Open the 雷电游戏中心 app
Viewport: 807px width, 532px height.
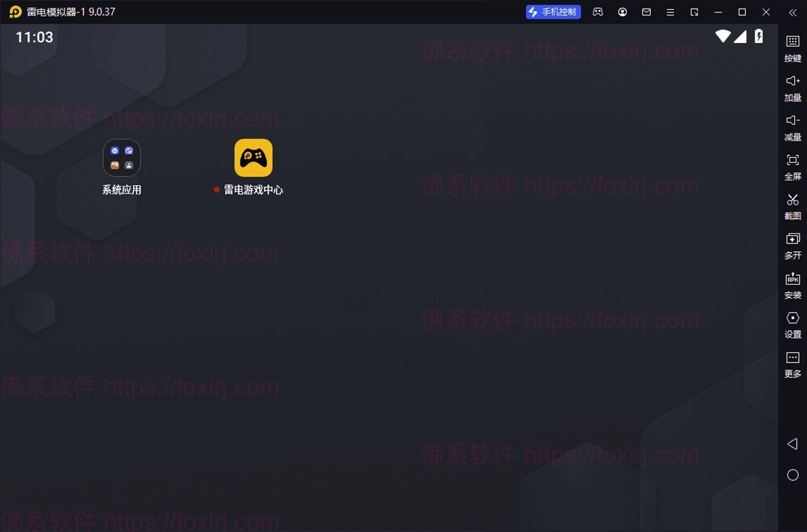[254, 158]
